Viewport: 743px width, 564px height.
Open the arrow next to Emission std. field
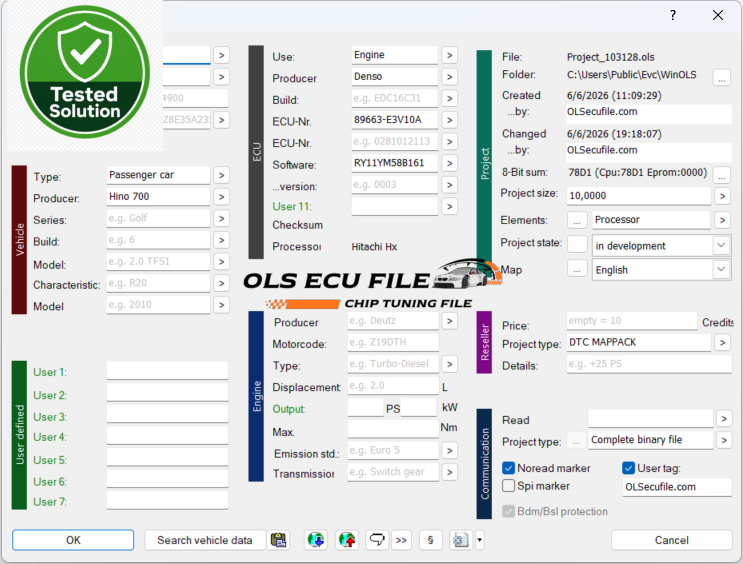tap(450, 450)
